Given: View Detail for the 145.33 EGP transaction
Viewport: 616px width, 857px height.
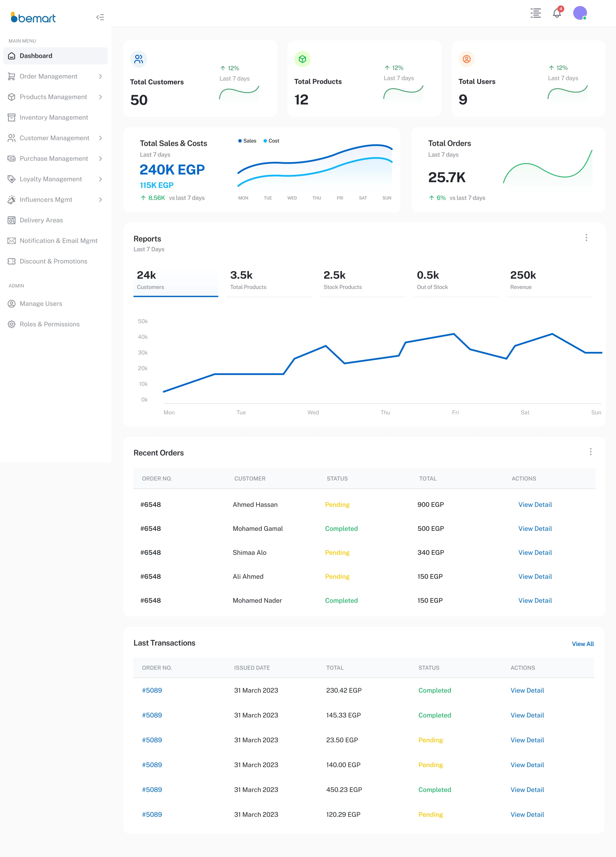Looking at the screenshot, I should point(527,715).
